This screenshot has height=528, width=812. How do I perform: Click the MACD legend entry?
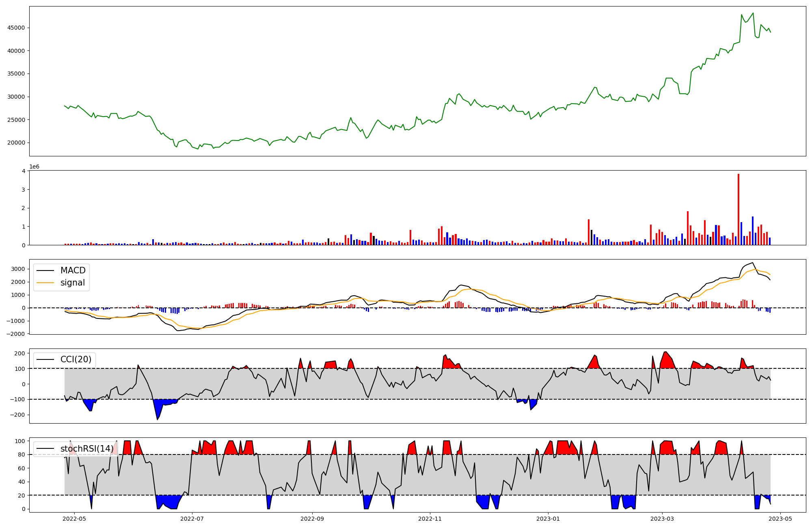[x=73, y=270]
